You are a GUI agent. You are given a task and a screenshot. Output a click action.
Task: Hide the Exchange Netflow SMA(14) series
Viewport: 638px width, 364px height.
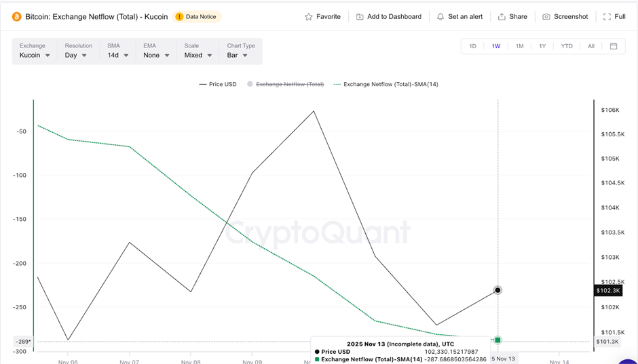point(385,84)
